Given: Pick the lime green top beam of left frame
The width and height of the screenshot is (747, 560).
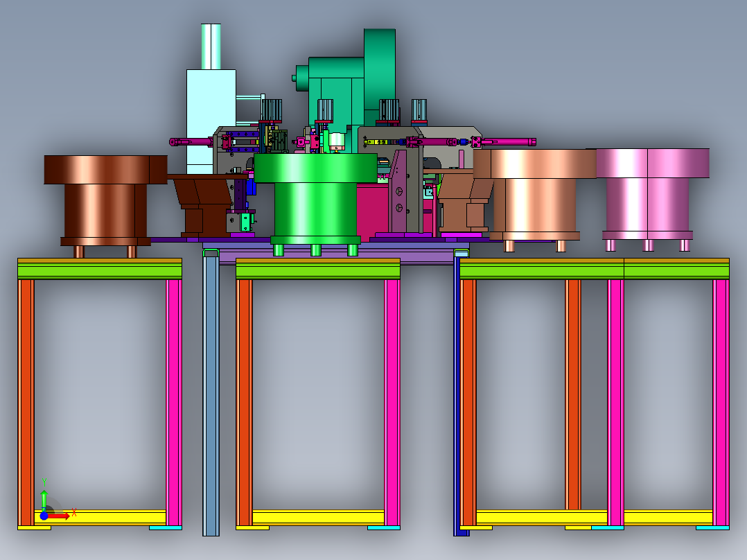Looking at the screenshot, I should tap(100, 271).
